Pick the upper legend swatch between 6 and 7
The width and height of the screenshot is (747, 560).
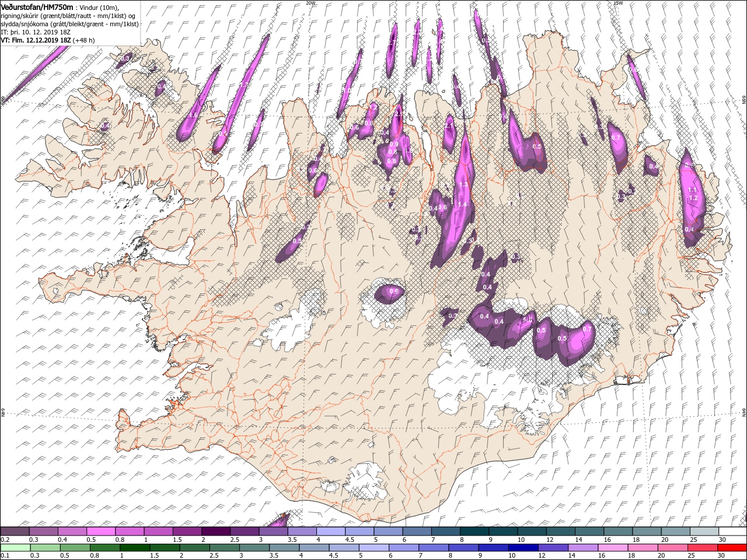(417, 531)
